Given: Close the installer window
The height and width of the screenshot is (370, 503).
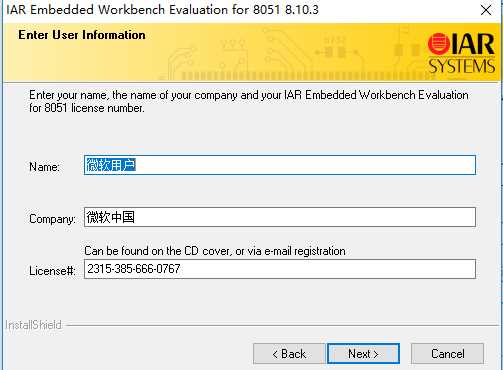Looking at the screenshot, I should (x=486, y=10).
